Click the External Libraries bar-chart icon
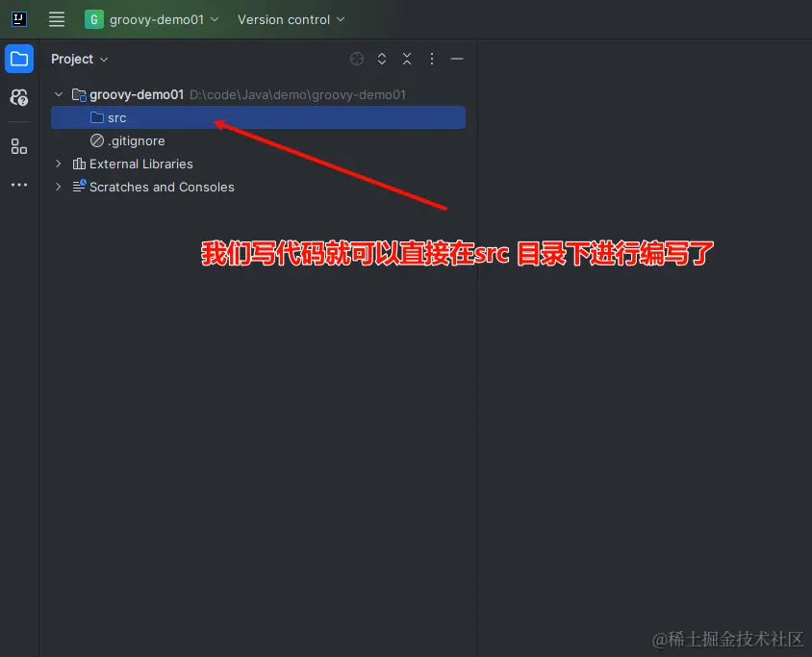 point(79,164)
